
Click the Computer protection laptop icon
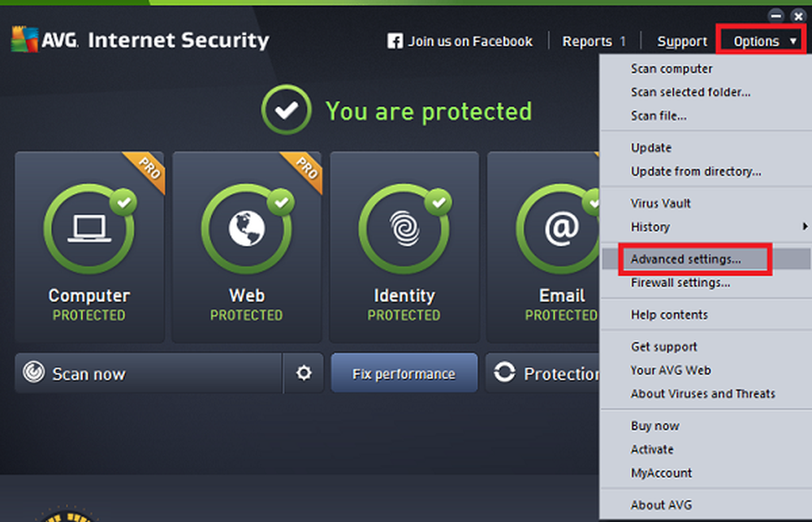(x=89, y=230)
